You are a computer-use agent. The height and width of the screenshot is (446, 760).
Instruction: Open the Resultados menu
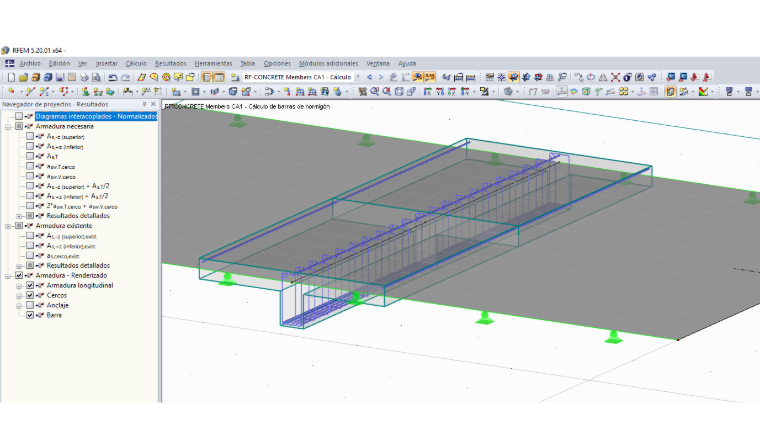click(171, 64)
